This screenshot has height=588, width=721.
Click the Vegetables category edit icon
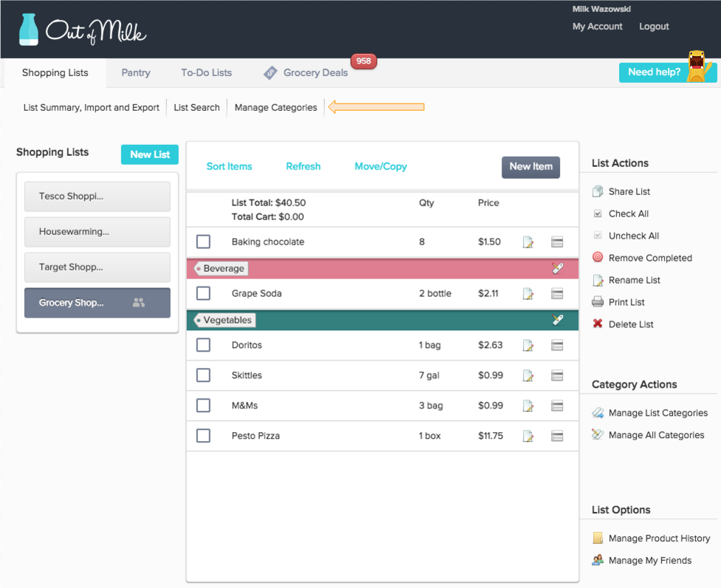pos(557,320)
